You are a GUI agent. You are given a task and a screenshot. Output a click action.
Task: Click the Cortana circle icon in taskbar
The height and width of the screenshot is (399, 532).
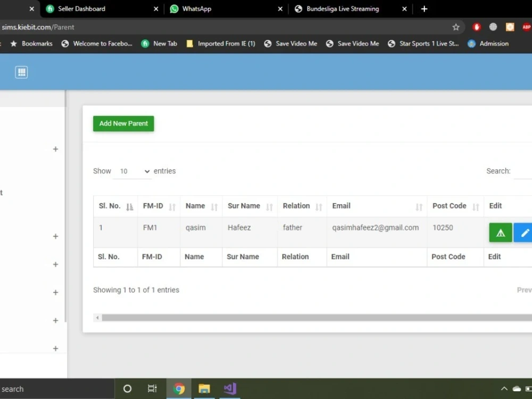(127, 388)
